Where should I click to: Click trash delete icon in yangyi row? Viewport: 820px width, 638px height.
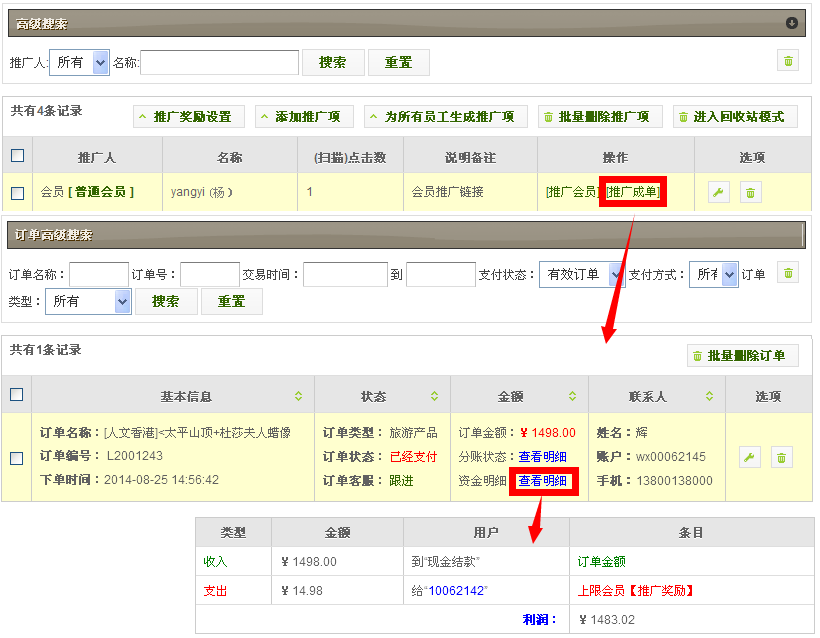point(751,192)
